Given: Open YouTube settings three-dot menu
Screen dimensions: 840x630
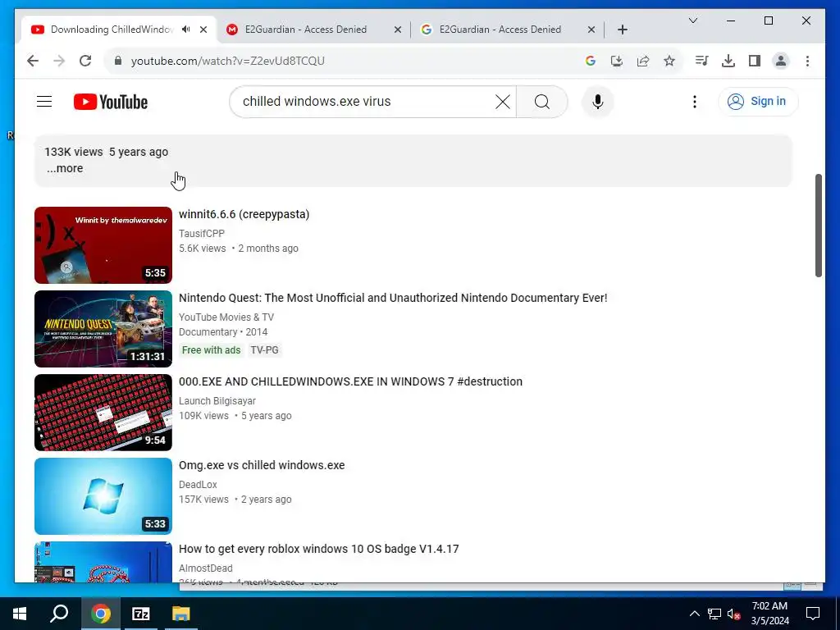Looking at the screenshot, I should coord(694,102).
